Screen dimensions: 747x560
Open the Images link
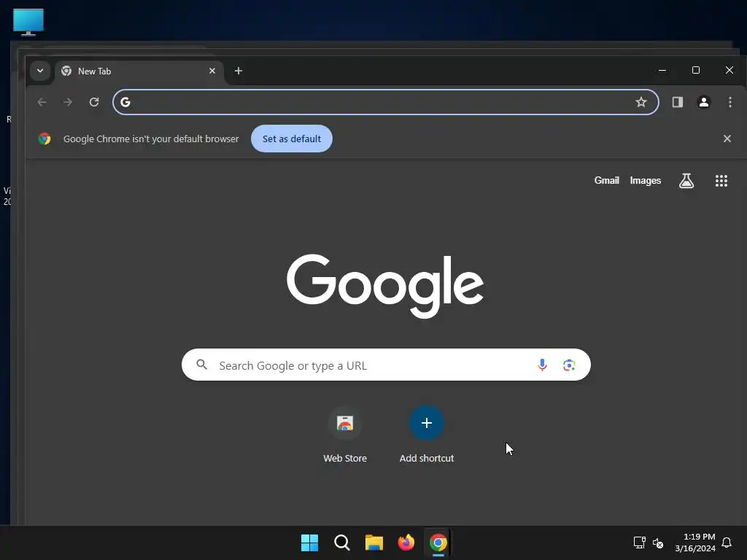pyautogui.click(x=645, y=181)
